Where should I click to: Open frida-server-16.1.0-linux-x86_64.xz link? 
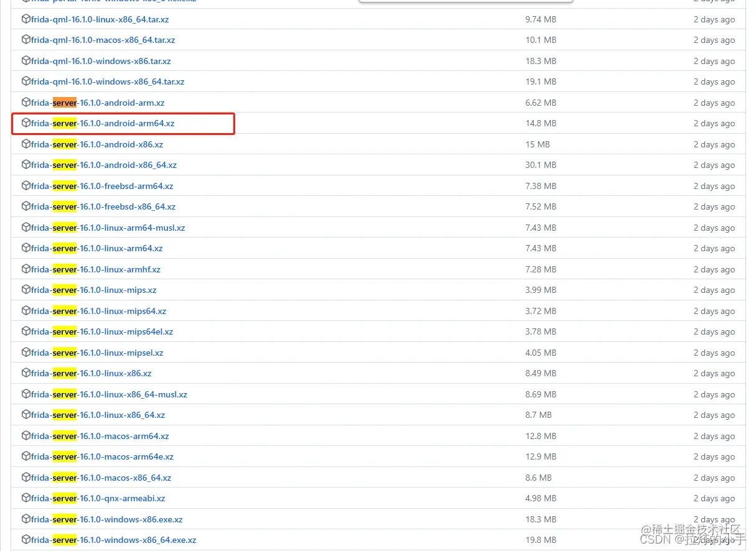pyautogui.click(x=98, y=415)
